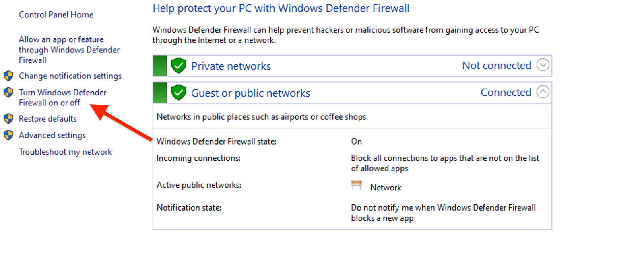Click the shield icon next to Restore defaults
The height and width of the screenshot is (256, 644).
[x=8, y=118]
